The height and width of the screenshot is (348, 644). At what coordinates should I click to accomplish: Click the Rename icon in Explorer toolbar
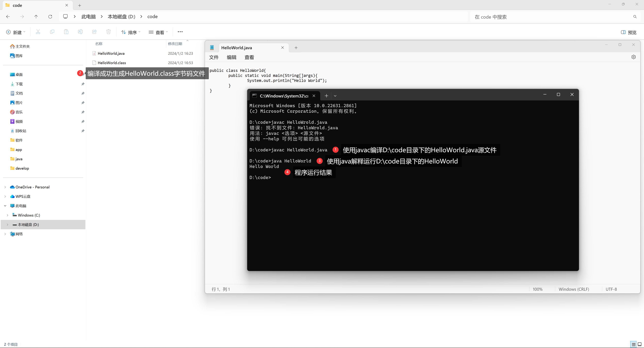coord(80,32)
